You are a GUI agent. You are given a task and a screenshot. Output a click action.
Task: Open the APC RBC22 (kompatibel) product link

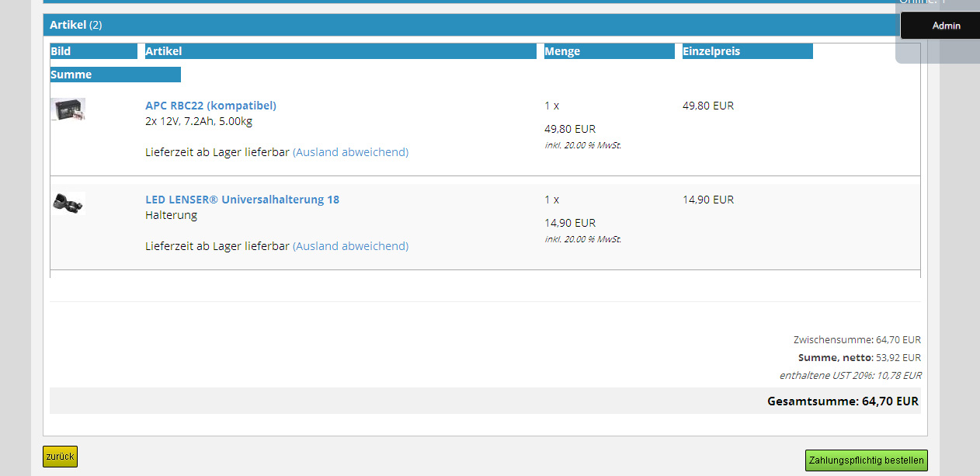pyautogui.click(x=210, y=106)
